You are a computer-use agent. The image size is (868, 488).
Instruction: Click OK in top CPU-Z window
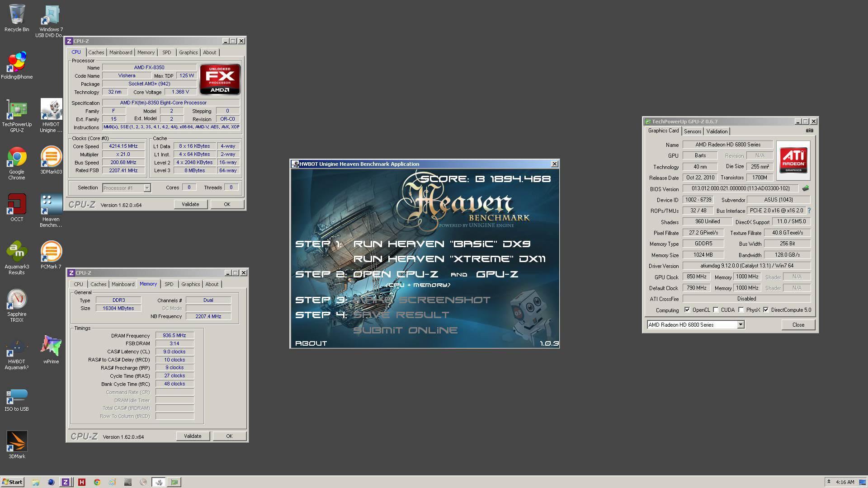pyautogui.click(x=227, y=204)
